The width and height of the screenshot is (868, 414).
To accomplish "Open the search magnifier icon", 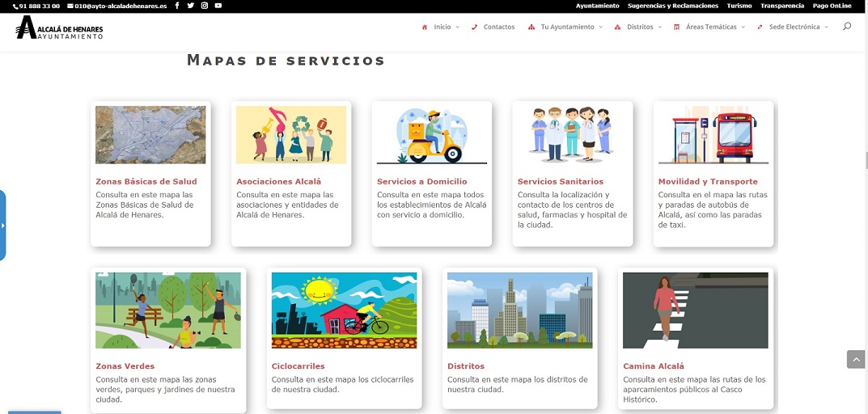I will coord(846,26).
